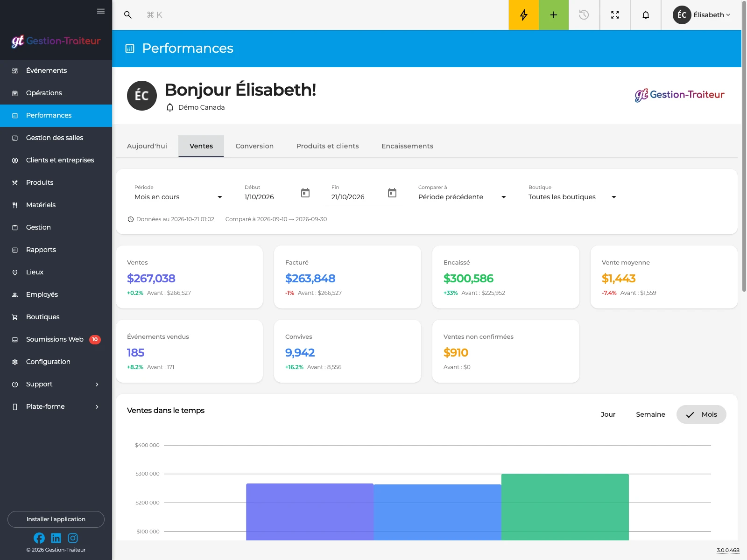Viewport: 747px width, 560px height.
Task: Click the Installer l'application button
Action: coord(56,519)
